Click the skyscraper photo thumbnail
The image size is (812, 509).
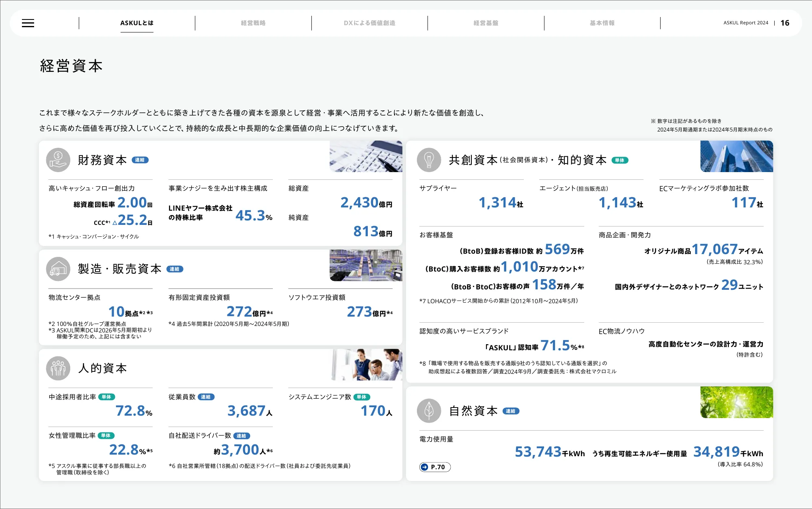click(736, 156)
